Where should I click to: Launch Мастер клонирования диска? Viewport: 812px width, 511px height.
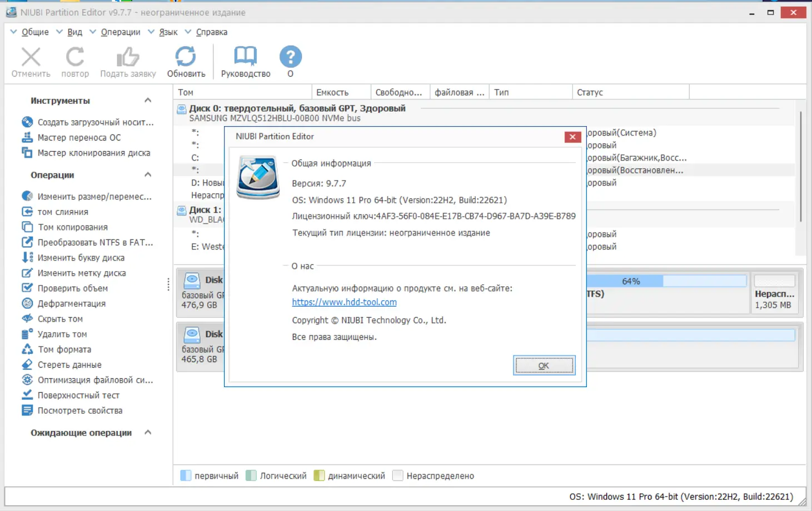click(93, 153)
